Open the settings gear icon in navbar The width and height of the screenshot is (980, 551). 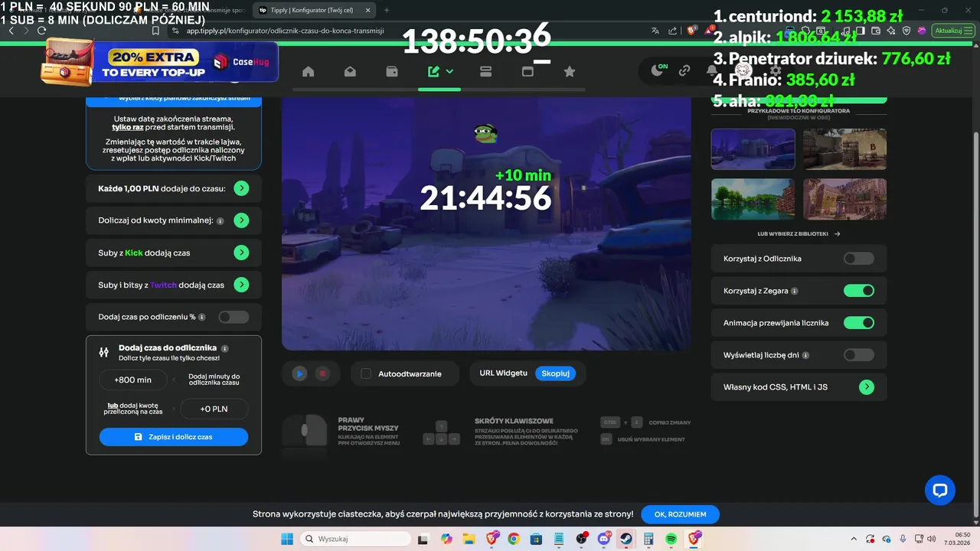776,70
